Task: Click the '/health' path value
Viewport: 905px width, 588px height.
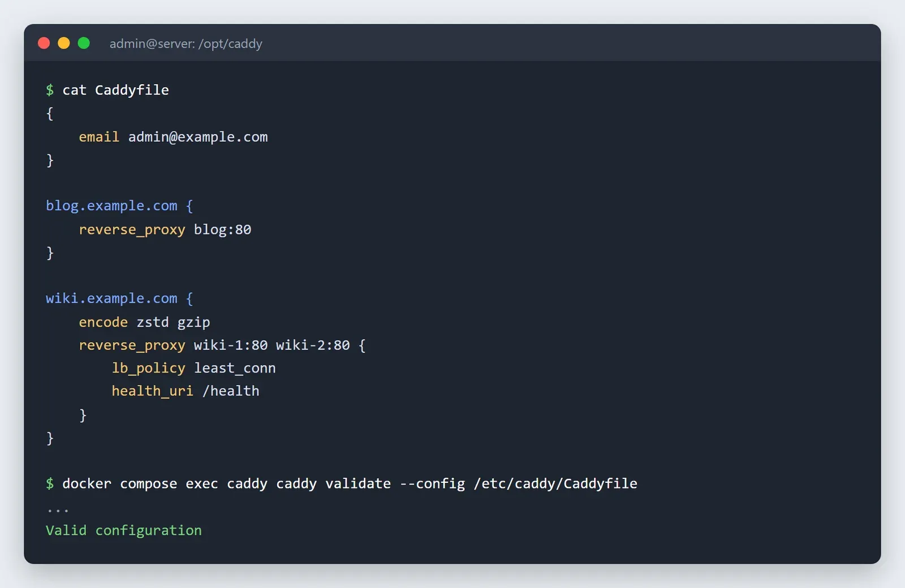Action: [x=231, y=391]
